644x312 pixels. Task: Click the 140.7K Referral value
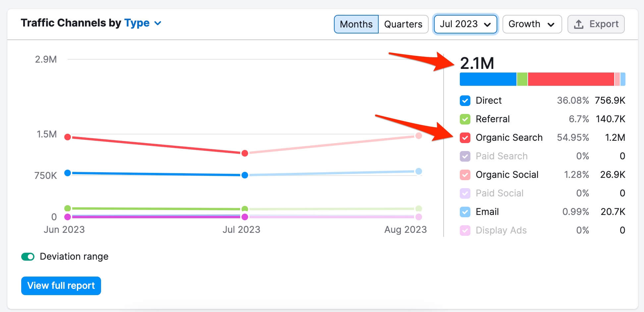coord(611,119)
